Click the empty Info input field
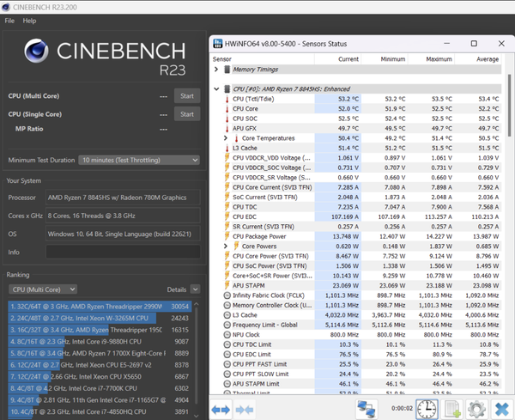515x420 pixels. [x=123, y=252]
